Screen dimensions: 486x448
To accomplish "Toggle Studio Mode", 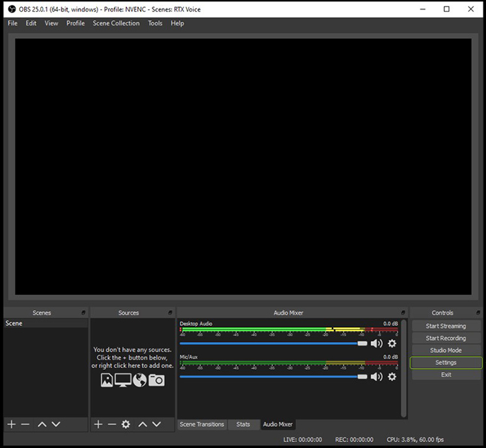I will pos(446,350).
